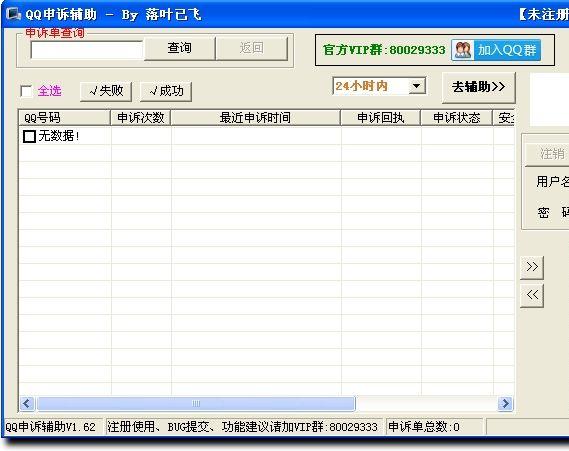Toggle the 全选 checkbox
Viewport: 569px width, 451px height.
[26, 91]
